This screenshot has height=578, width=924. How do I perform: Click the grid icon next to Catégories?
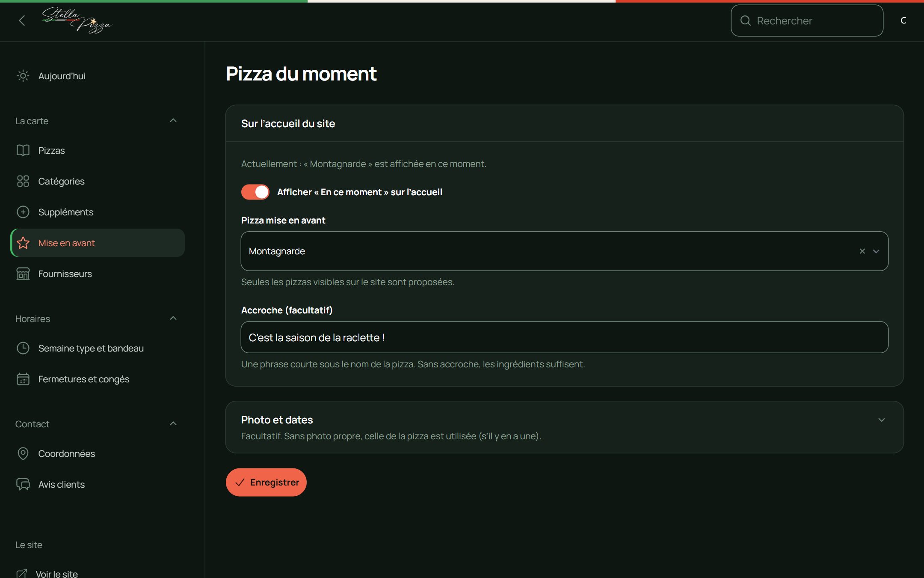(23, 181)
